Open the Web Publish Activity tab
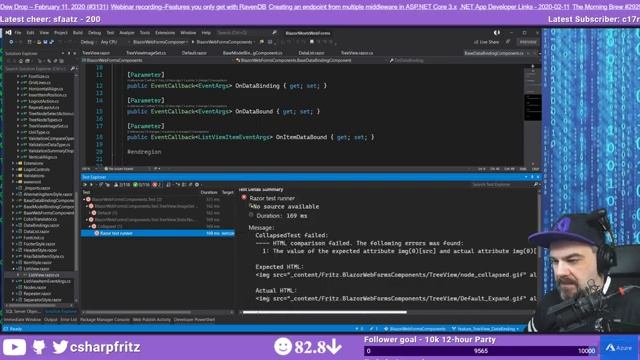The height and width of the screenshot is (360, 640). pos(151,320)
